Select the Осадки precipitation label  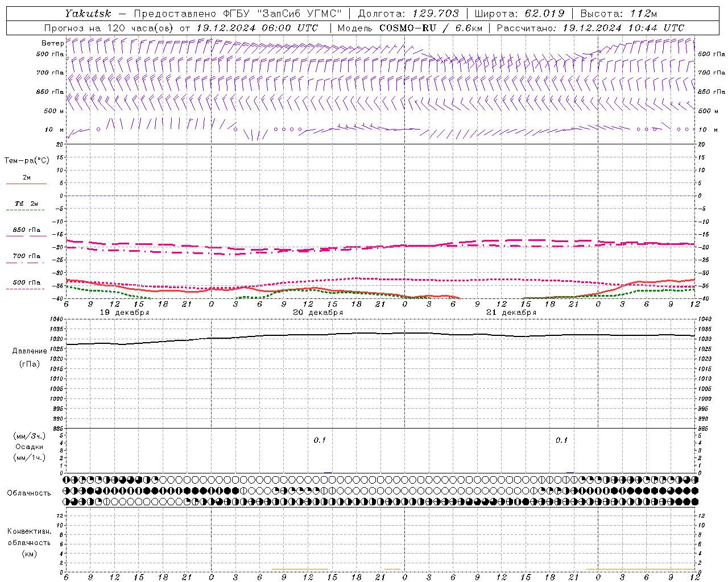[29, 447]
